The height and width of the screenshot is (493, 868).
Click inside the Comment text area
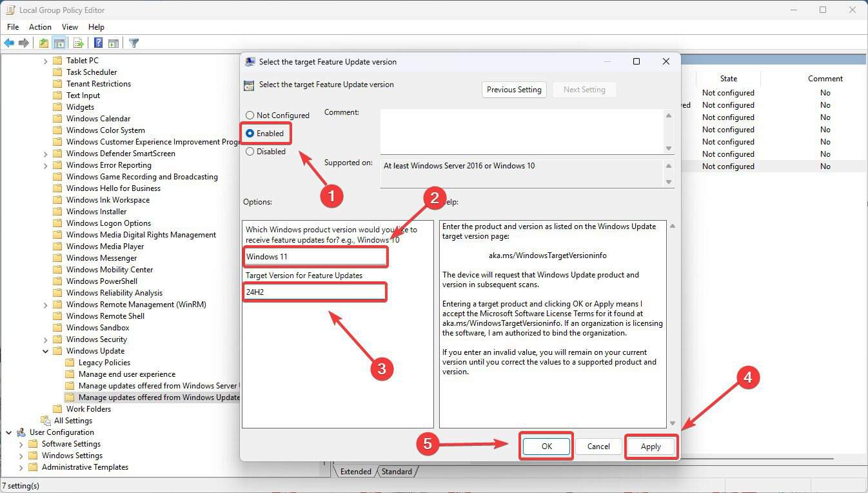coord(522,132)
